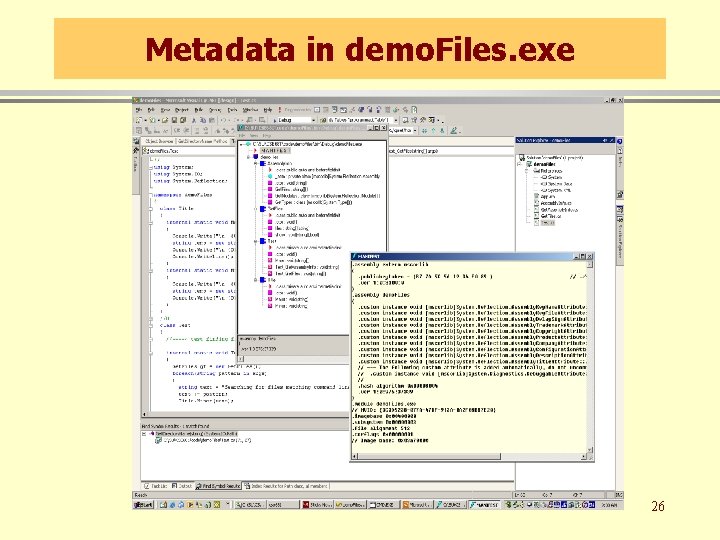Click the Save All icon in toolbar
The image size is (720, 540).
183,120
